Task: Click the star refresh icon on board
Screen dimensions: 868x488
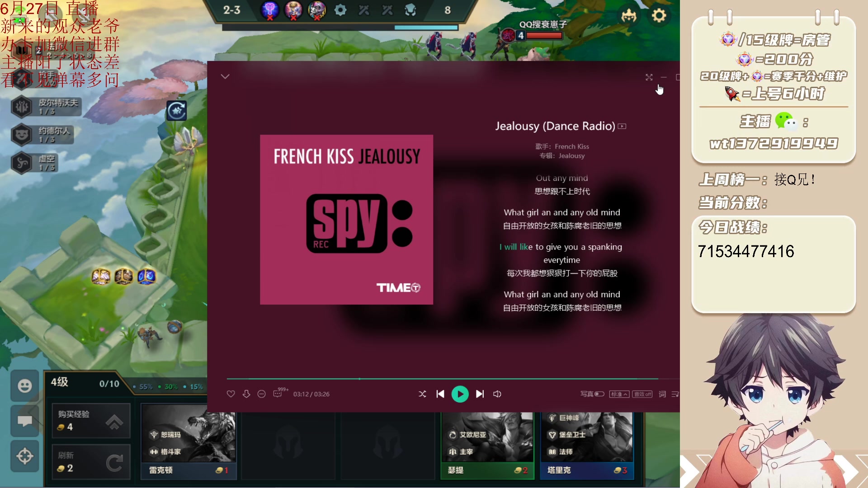Action: coord(176,110)
